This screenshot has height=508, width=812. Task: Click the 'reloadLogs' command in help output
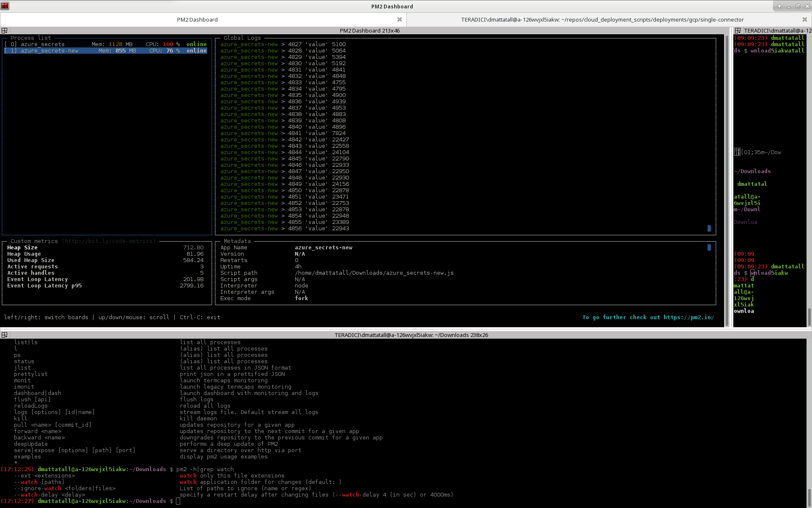[31, 406]
